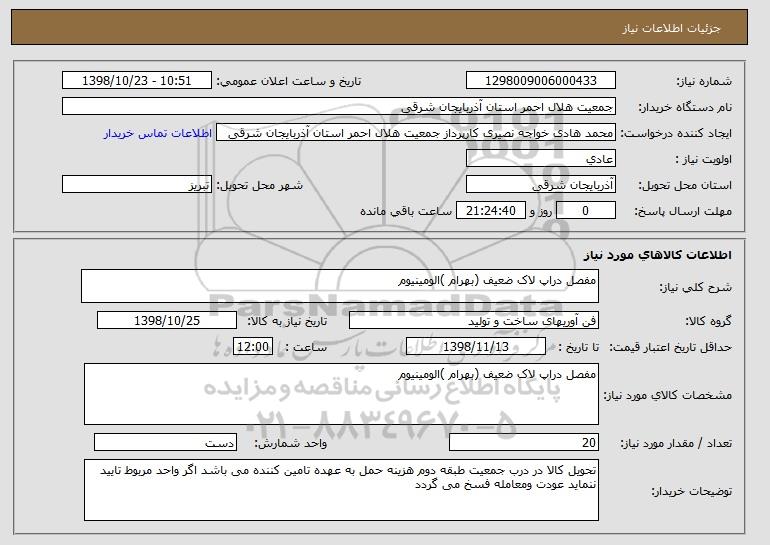Click the اطلاعات کالاهای مورد نیاز section heading

658,255
